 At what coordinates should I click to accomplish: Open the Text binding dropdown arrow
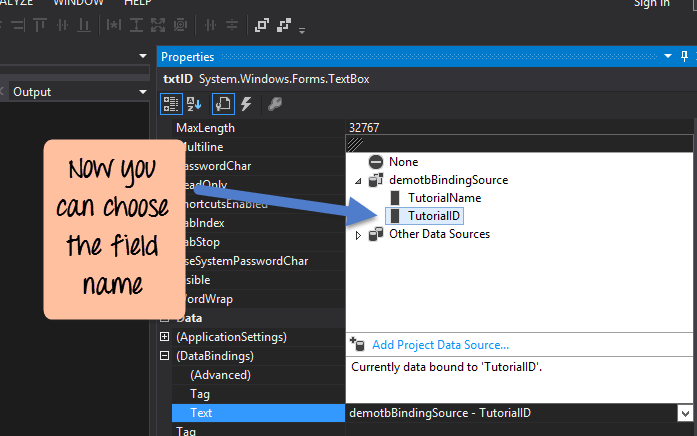point(685,413)
